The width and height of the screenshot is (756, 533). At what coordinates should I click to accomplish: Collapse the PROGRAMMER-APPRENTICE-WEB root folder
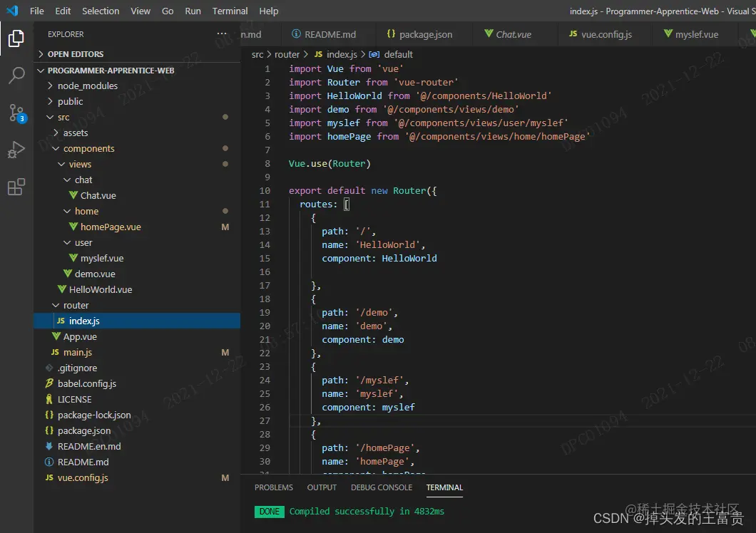pos(41,71)
